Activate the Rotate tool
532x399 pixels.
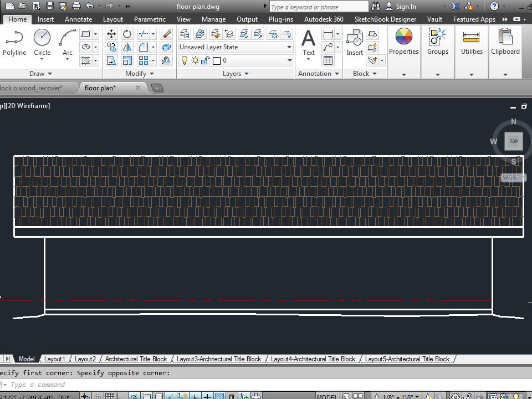(x=127, y=34)
